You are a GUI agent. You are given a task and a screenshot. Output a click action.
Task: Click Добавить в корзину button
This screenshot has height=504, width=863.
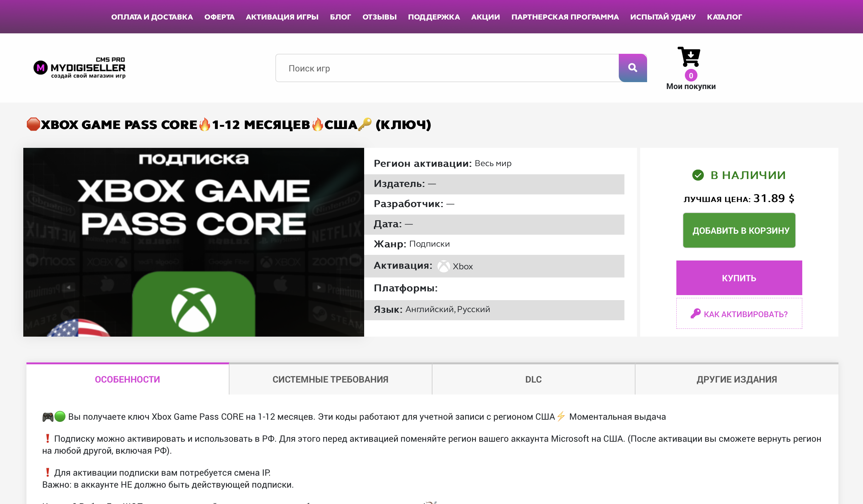(x=739, y=230)
